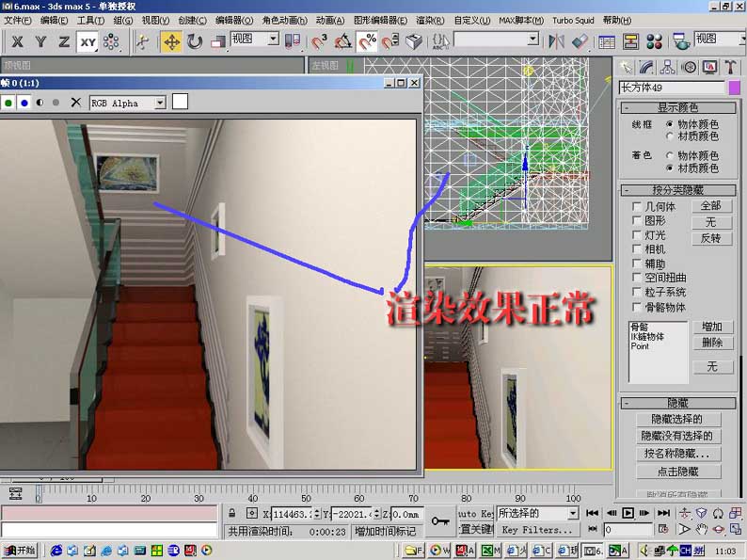This screenshot has height=560, width=747.
Task: Check the 图形 hide category box
Action: 636,220
